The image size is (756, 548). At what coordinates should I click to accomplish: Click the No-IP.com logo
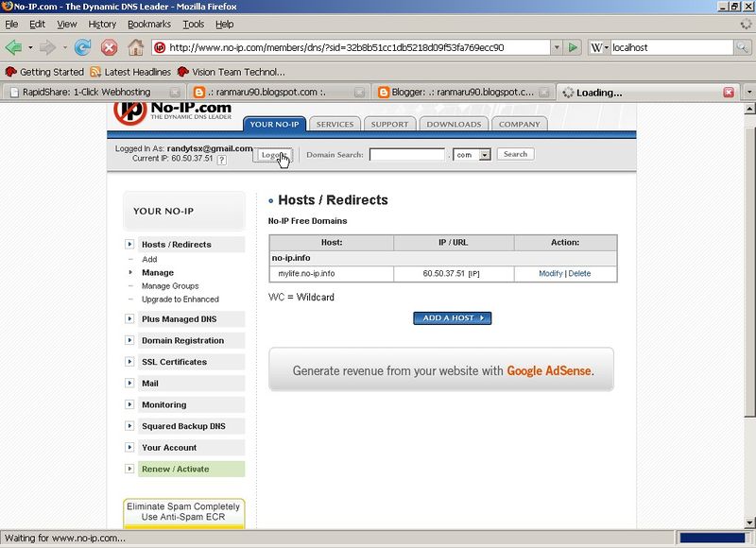pyautogui.click(x=173, y=113)
